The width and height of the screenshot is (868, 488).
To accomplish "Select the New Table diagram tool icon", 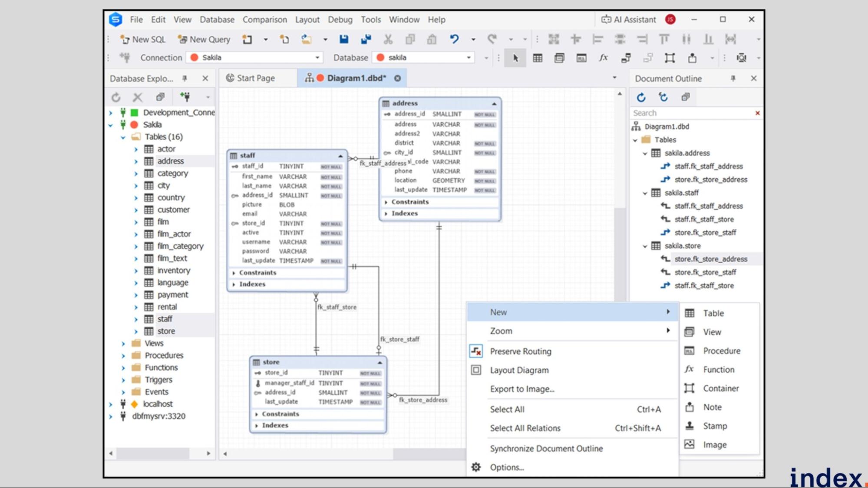I will coord(538,58).
